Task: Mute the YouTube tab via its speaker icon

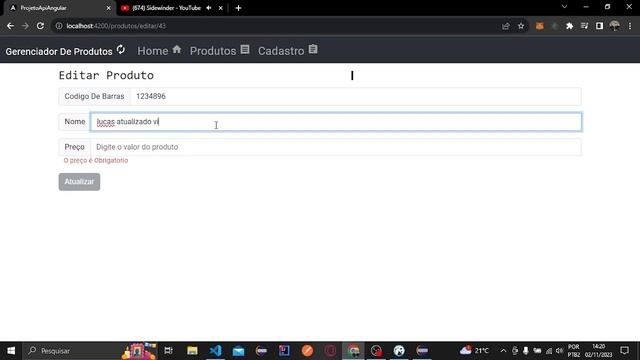Action: coord(209,8)
